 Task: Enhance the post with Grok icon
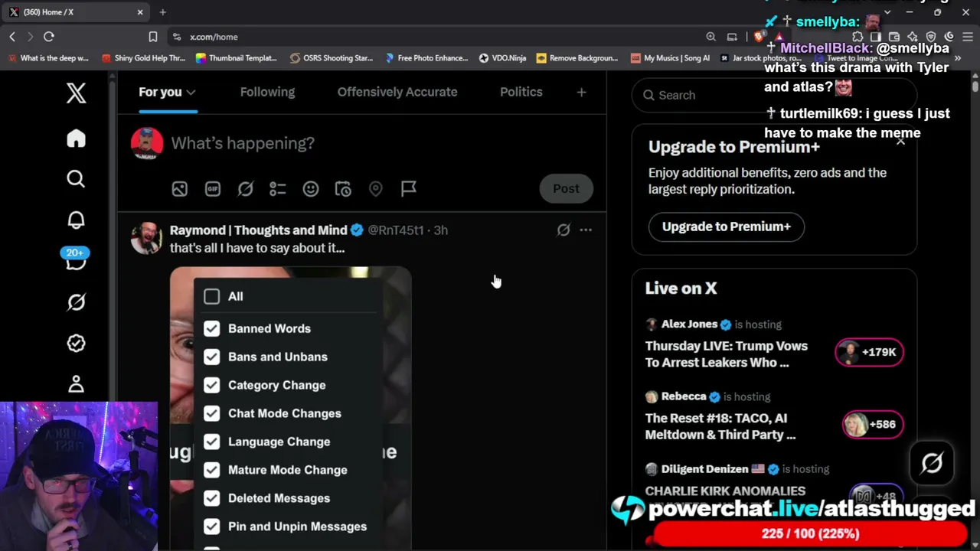(x=245, y=189)
